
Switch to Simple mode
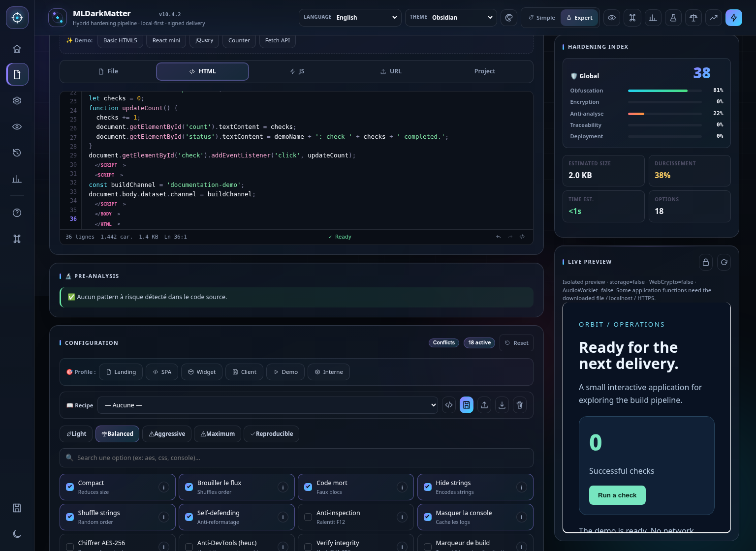click(541, 18)
